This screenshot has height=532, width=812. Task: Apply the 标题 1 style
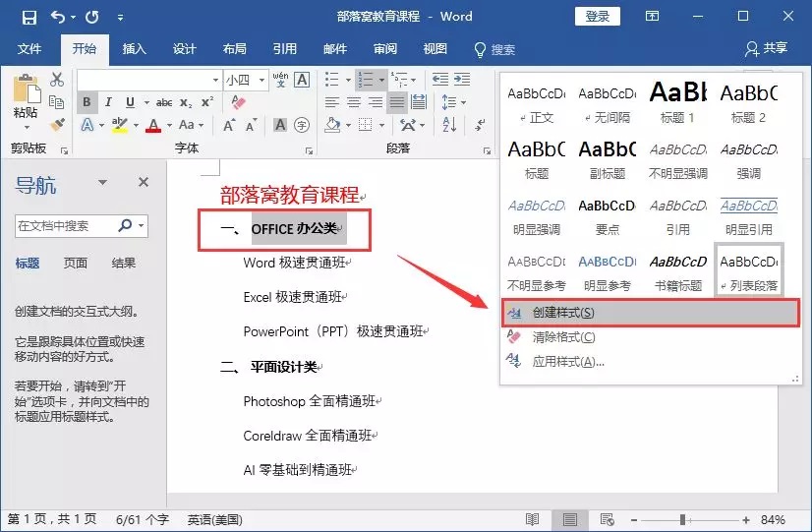[677, 103]
